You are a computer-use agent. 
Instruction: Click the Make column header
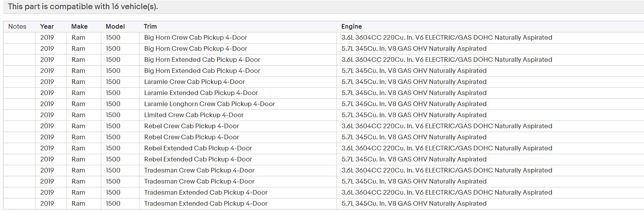pos(79,26)
